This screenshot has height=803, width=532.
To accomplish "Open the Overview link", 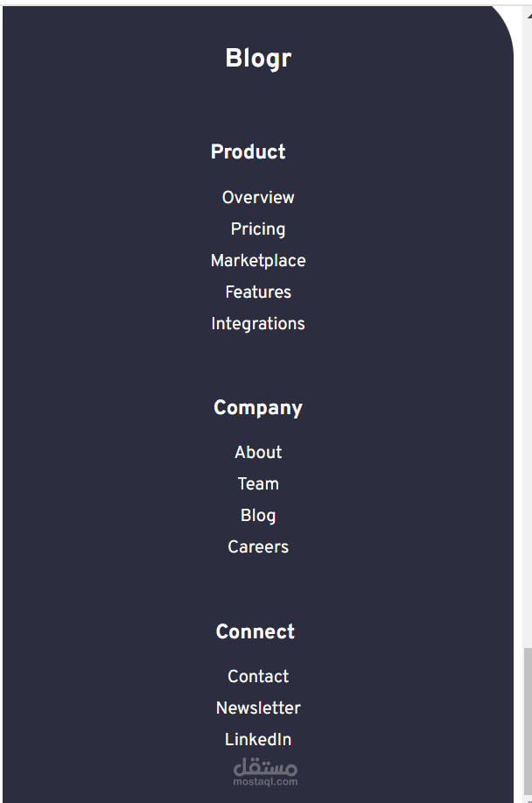I will (258, 197).
